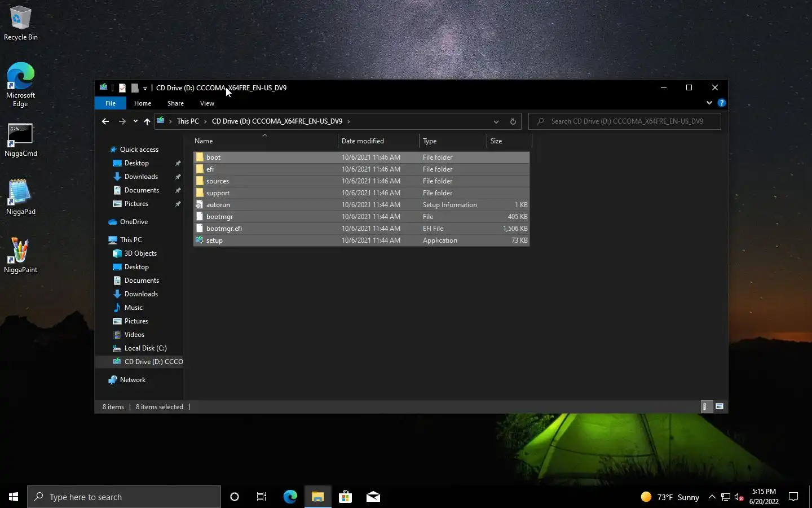Viewport: 812px width, 508px height.
Task: Open Videos in the navigation pane
Action: point(134,335)
